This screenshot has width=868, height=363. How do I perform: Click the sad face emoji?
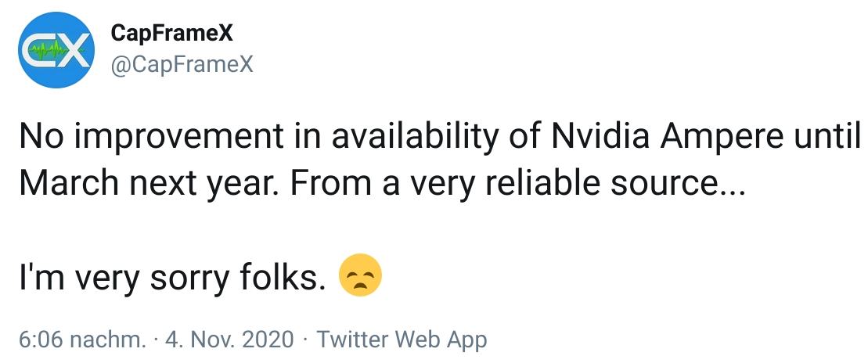click(x=360, y=278)
